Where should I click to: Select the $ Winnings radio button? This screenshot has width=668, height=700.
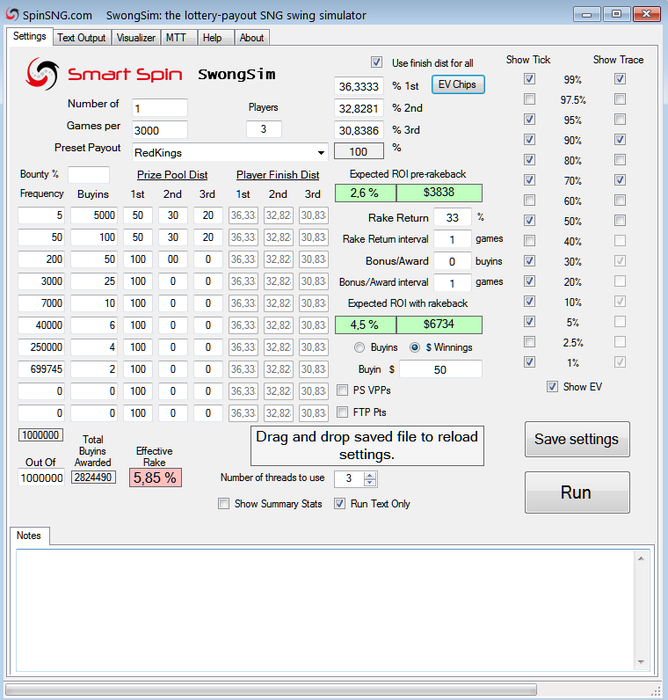pyautogui.click(x=414, y=347)
